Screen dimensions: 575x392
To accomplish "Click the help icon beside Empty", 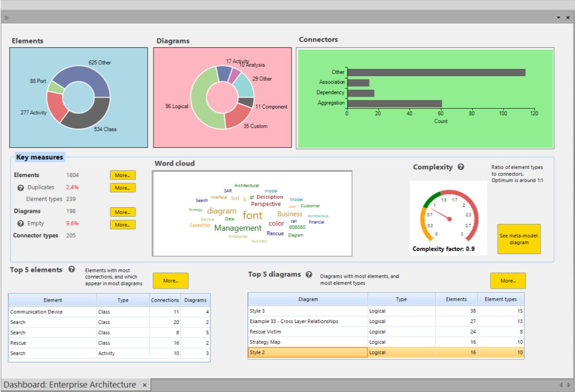I will [x=21, y=223].
